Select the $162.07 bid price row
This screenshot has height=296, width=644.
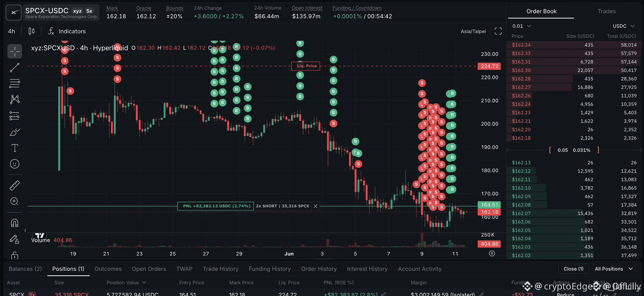(x=574, y=213)
